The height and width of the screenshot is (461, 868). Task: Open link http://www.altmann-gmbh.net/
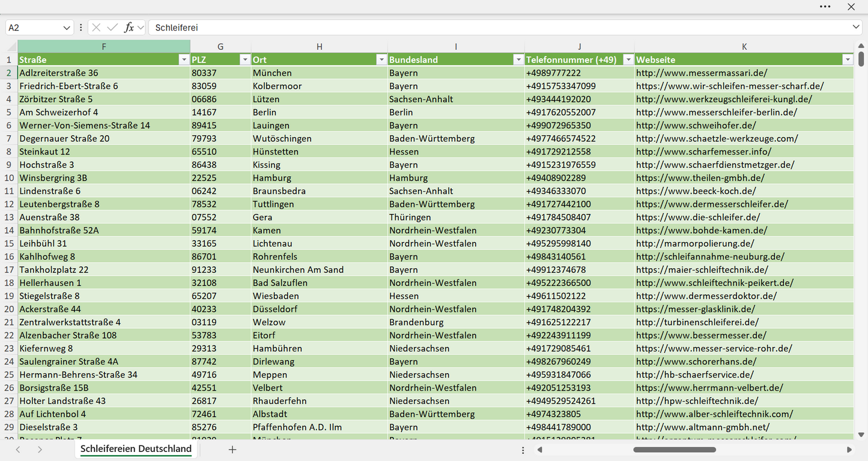pos(703,427)
